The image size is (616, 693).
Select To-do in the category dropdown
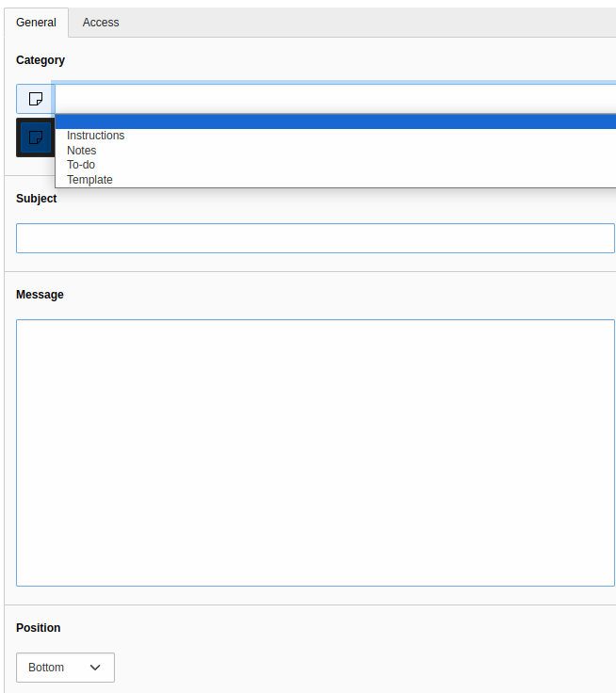[x=81, y=165]
